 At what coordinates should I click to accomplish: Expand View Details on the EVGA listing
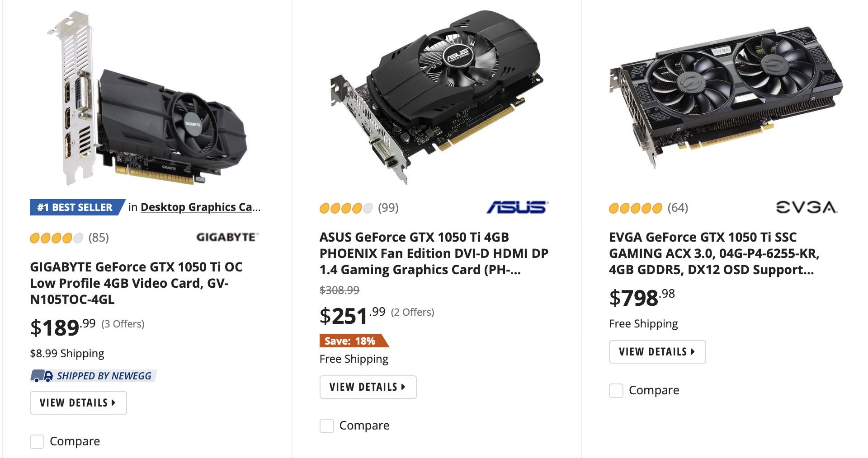pyautogui.click(x=657, y=352)
